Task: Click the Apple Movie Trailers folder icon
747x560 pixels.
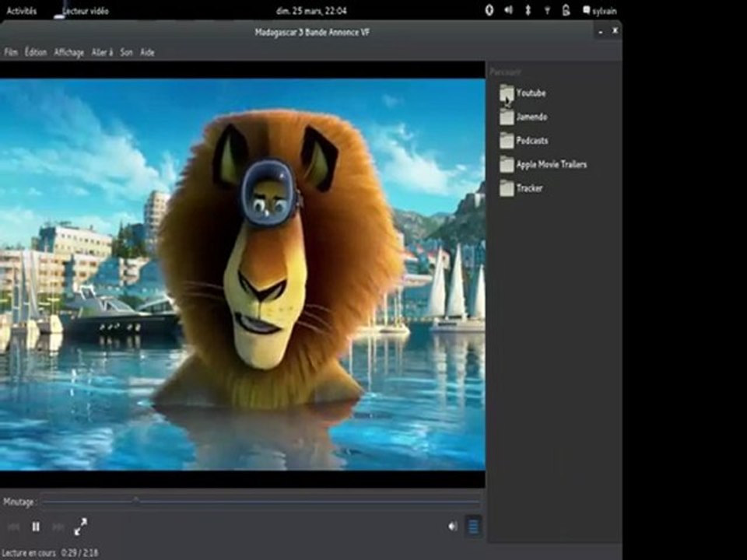Action: click(x=507, y=164)
